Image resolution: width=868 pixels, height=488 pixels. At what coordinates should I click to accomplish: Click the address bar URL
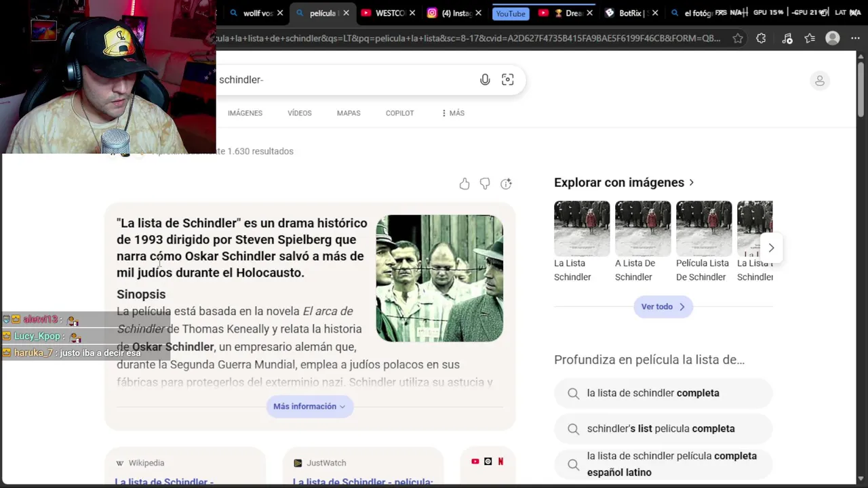click(468, 38)
